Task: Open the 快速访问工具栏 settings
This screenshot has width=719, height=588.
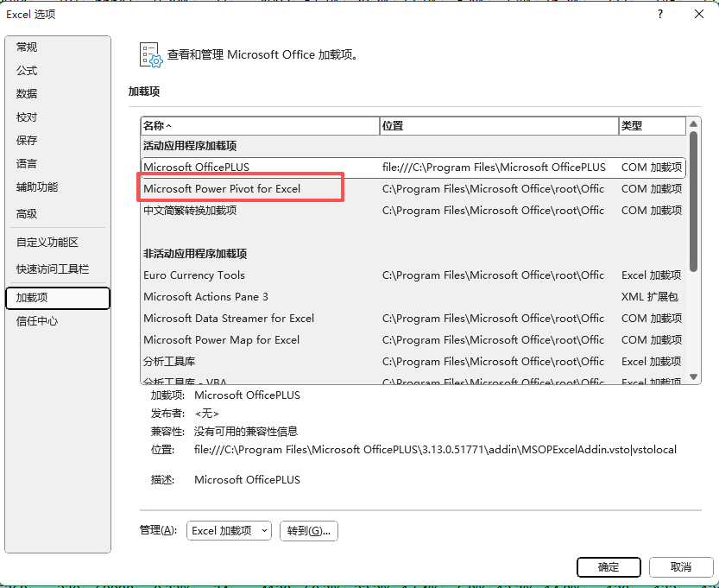Action: (53, 269)
